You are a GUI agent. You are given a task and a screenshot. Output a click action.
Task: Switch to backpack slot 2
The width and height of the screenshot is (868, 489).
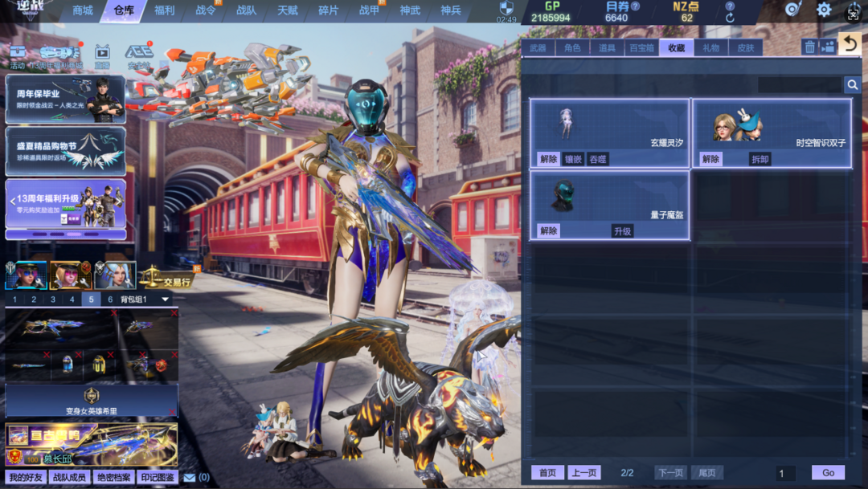click(34, 300)
